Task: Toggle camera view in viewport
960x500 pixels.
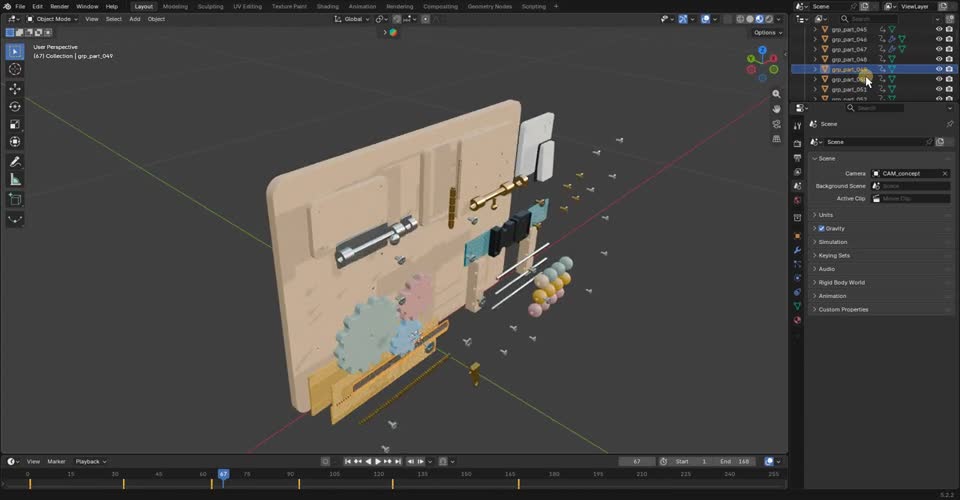Action: pos(776,124)
